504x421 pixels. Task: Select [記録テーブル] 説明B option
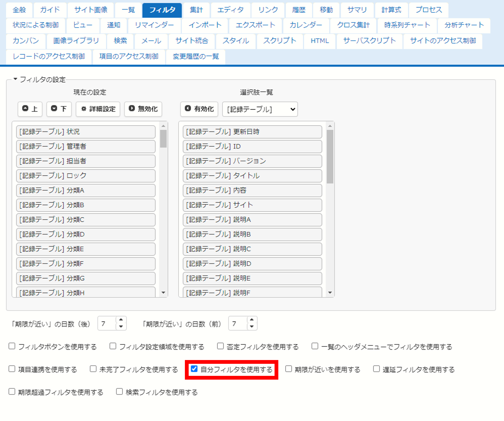[x=252, y=234]
